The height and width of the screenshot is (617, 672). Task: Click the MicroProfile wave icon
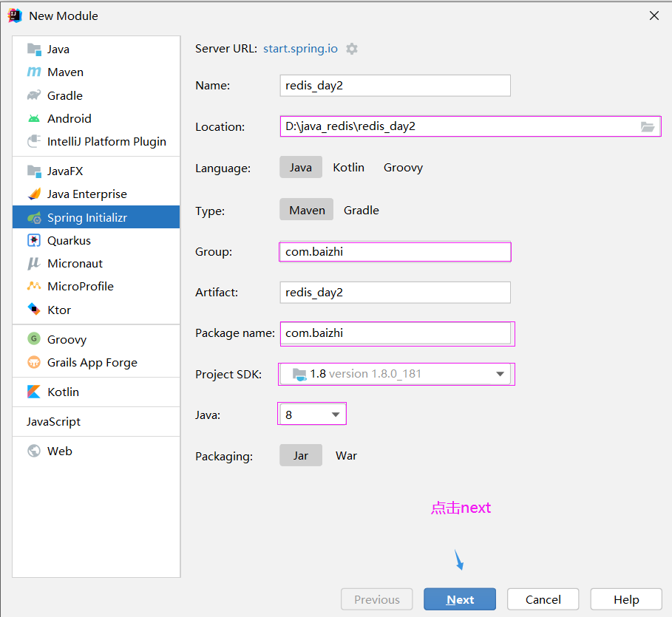(x=34, y=286)
